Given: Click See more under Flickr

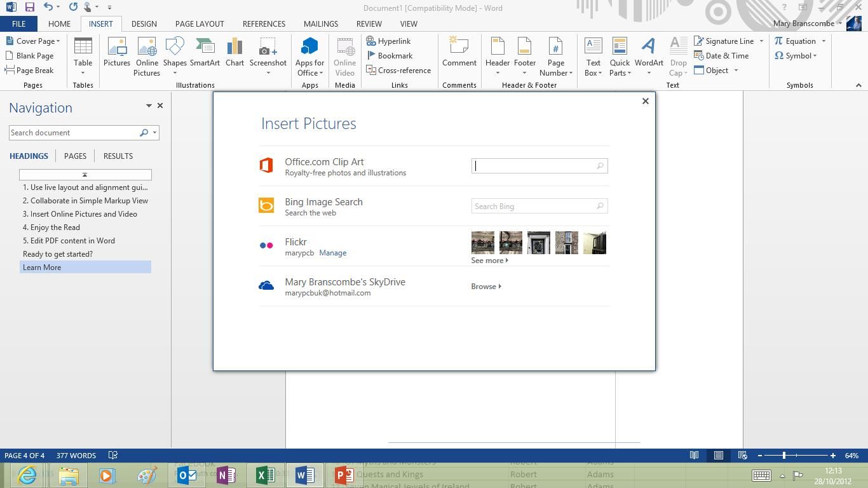Looking at the screenshot, I should [x=489, y=260].
